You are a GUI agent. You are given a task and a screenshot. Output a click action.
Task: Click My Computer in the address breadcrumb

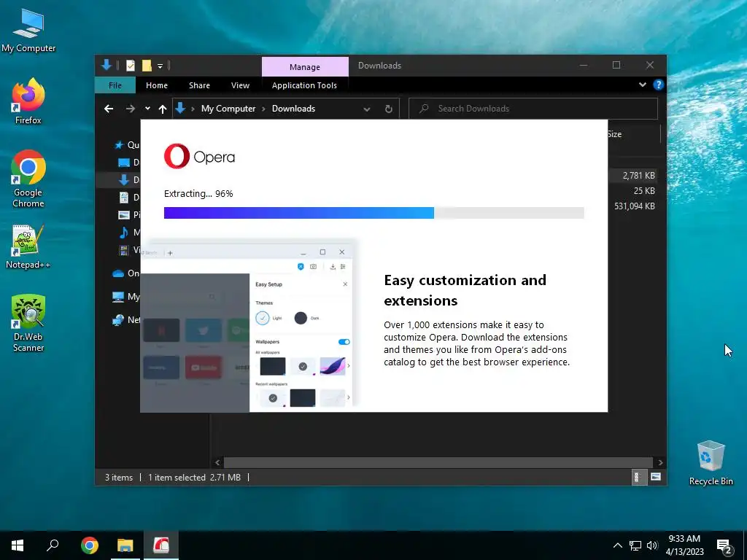228,109
